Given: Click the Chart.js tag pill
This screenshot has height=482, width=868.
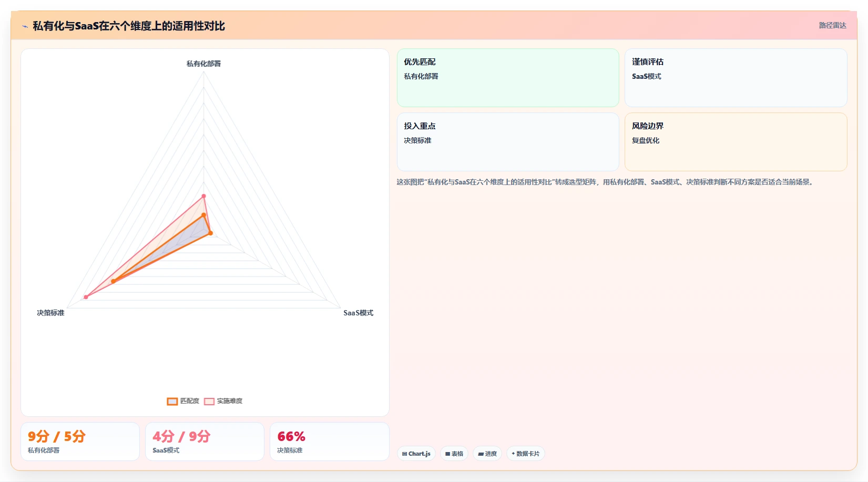Looking at the screenshot, I should tap(416, 454).
